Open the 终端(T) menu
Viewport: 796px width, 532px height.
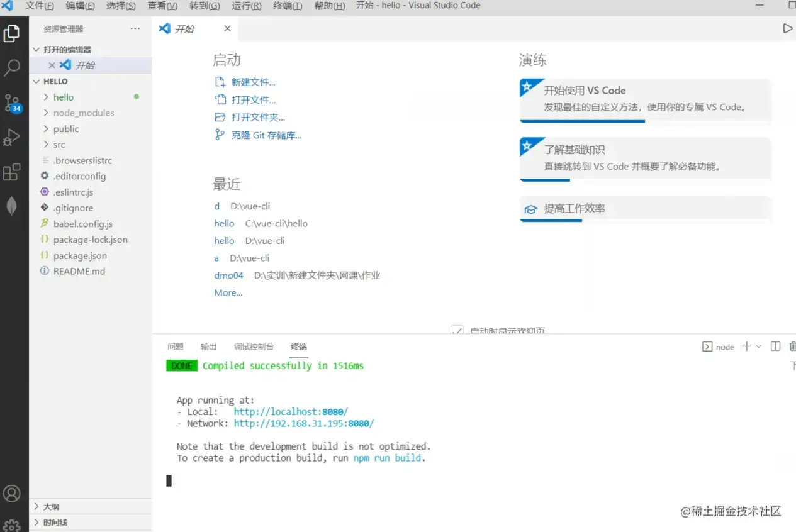coord(288,6)
